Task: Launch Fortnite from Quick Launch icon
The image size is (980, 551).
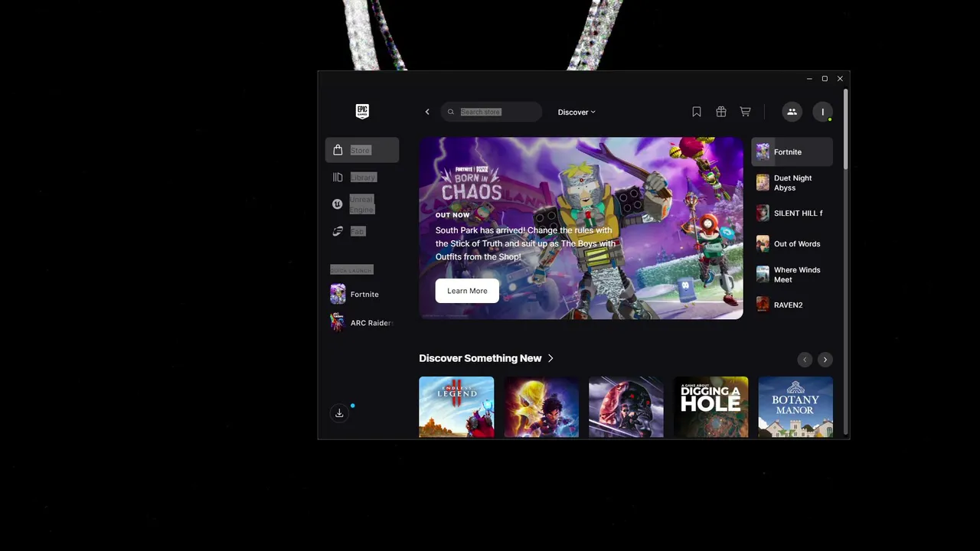Action: [338, 294]
